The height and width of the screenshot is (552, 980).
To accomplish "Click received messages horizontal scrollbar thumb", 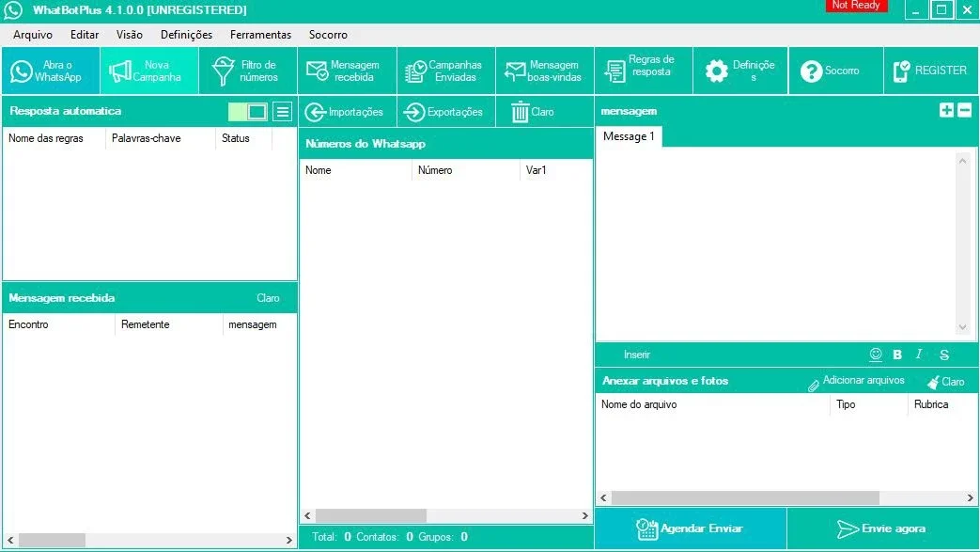I will click(x=52, y=540).
